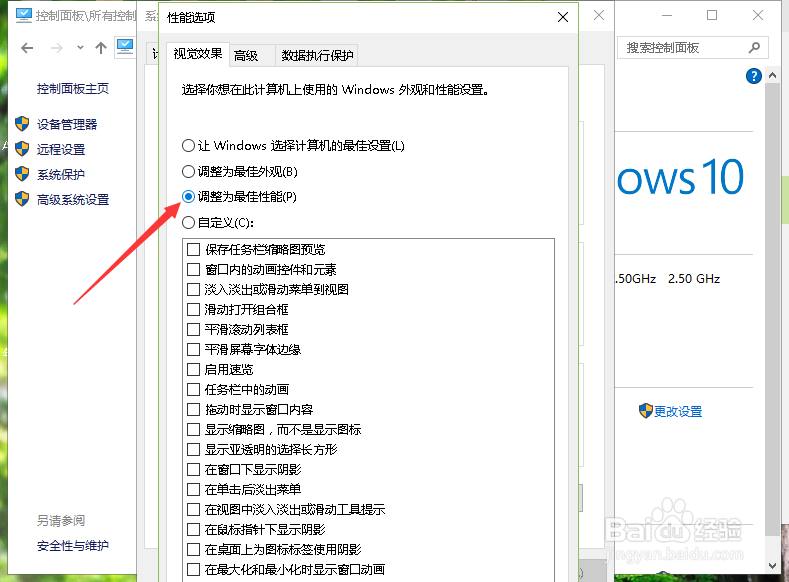
Task: Enable 在视图中淡入淡出或滑动工具提示 checkbox
Action: coord(193,510)
